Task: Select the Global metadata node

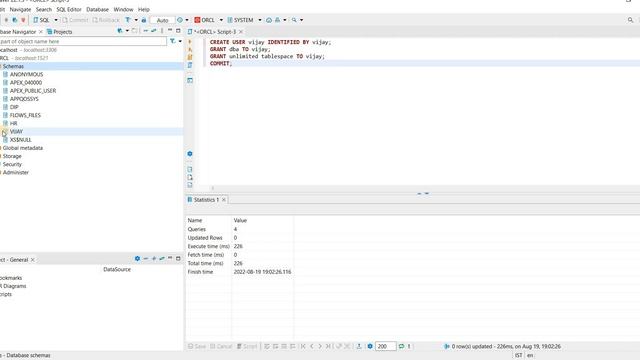Action: pos(22,148)
